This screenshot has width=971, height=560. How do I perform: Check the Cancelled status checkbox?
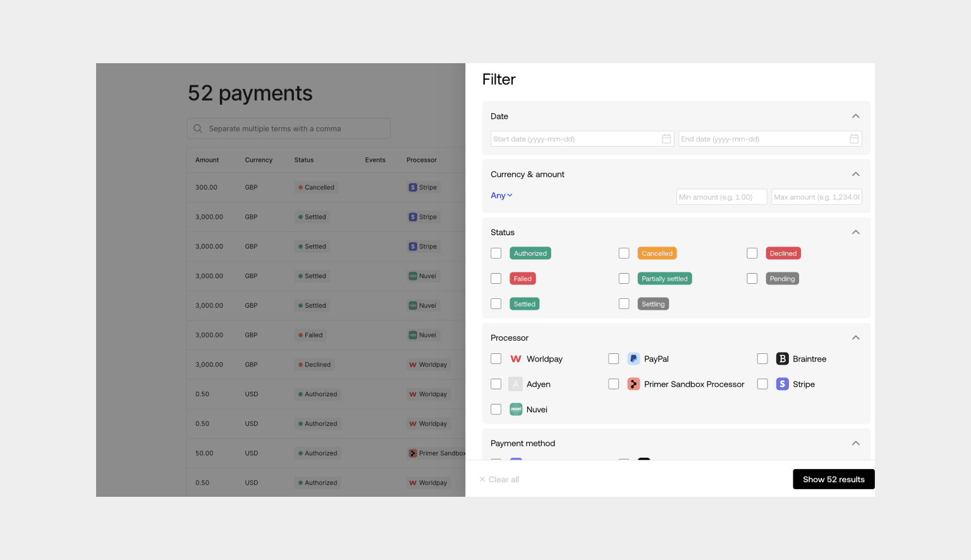tap(624, 253)
